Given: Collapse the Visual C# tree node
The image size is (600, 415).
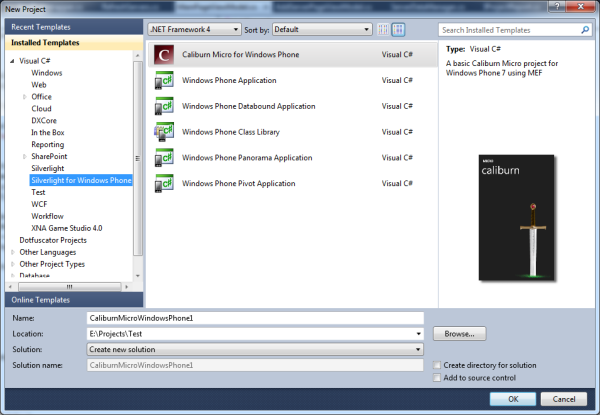Looking at the screenshot, I should pos(12,61).
